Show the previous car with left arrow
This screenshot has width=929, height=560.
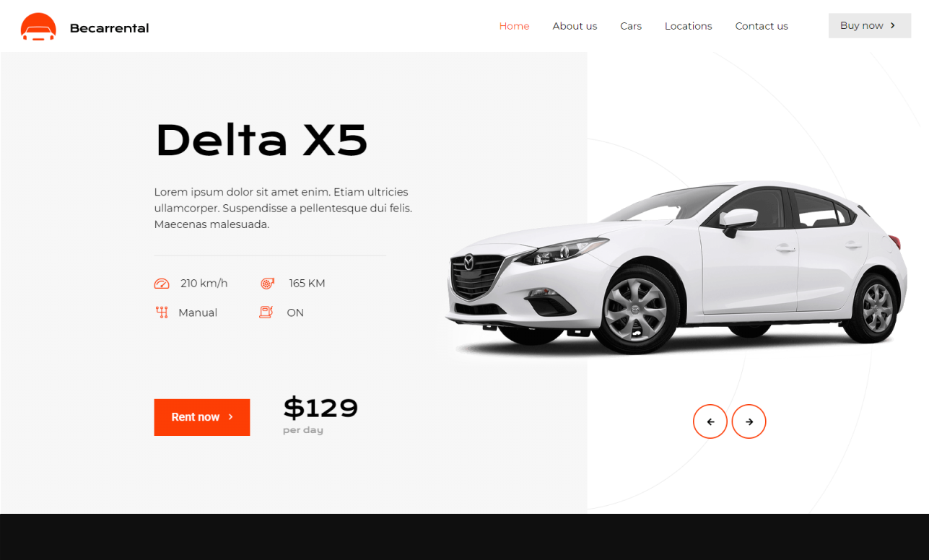[710, 421]
